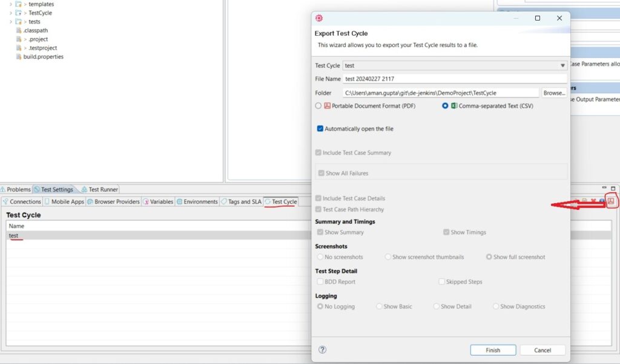Click the templates folder icon

pyautogui.click(x=18, y=4)
